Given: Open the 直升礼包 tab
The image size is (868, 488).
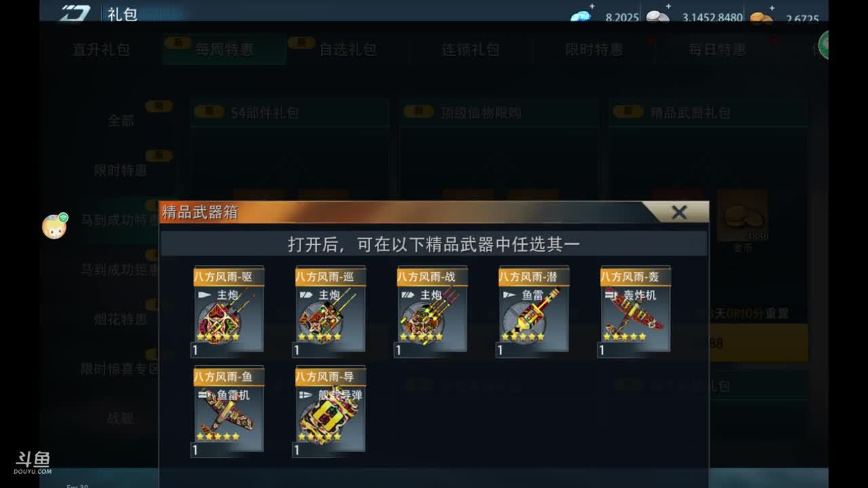Looking at the screenshot, I should [101, 49].
